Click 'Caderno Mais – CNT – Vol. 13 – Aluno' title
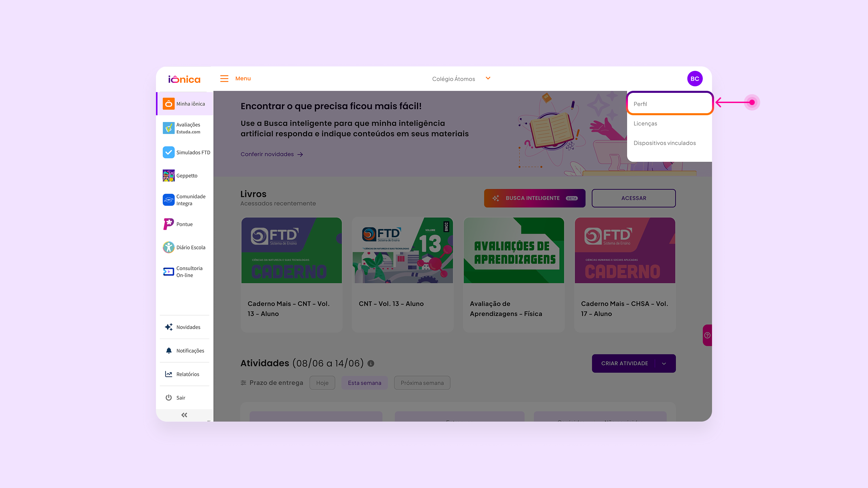Image resolution: width=868 pixels, height=488 pixels. (289, 309)
